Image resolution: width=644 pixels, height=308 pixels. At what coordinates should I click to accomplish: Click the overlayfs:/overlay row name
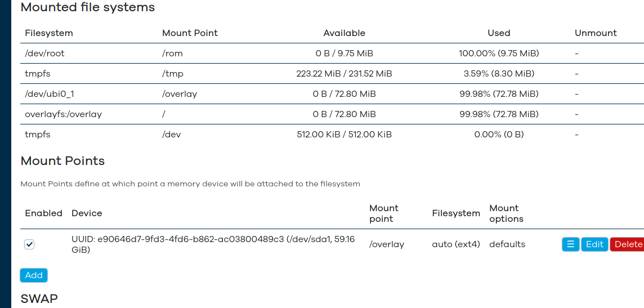[63, 114]
